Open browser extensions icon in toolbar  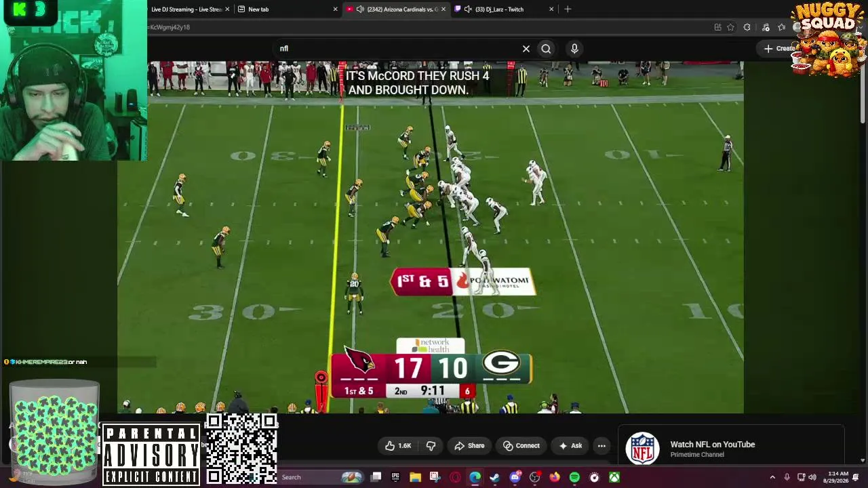(747, 27)
